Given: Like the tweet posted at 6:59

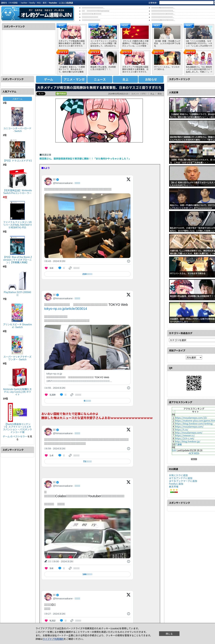Looking at the screenshot, I should [46, 455].
